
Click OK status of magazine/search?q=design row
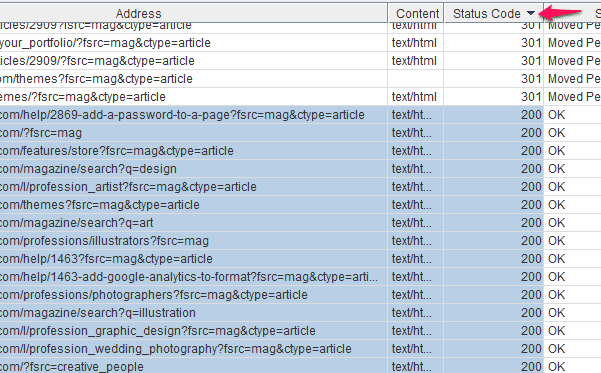coord(557,169)
